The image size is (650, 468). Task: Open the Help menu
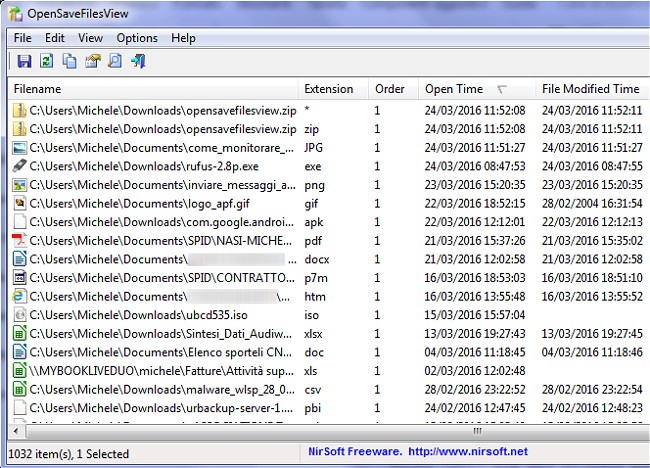coord(183,38)
